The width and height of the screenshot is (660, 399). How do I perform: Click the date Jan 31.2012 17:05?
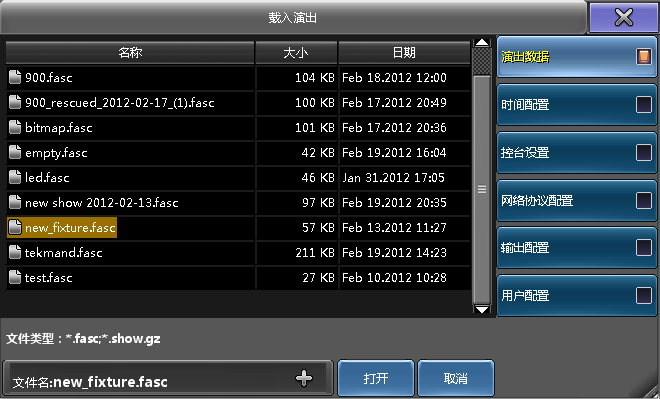(x=393, y=178)
